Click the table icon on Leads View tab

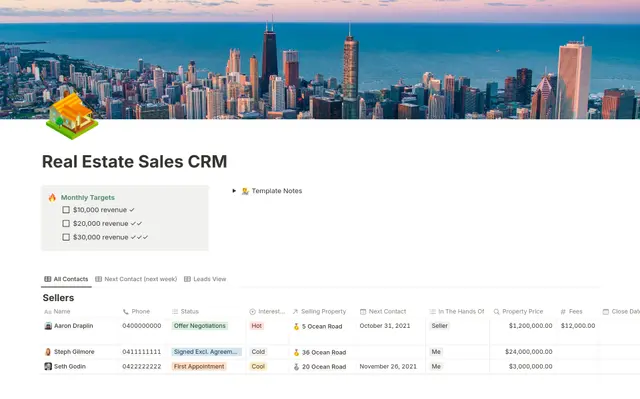tap(187, 279)
